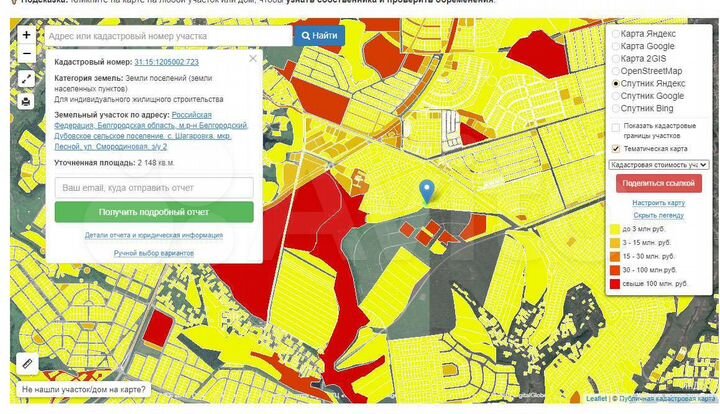This screenshot has width=720, height=414.
Task: Click Ручной выбор вариантов link
Action: pos(154,253)
